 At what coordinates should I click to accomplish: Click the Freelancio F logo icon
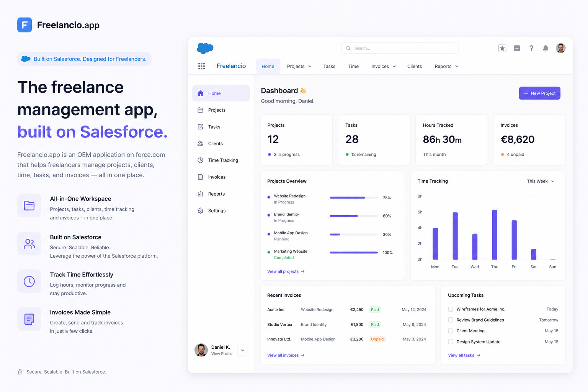(24, 25)
